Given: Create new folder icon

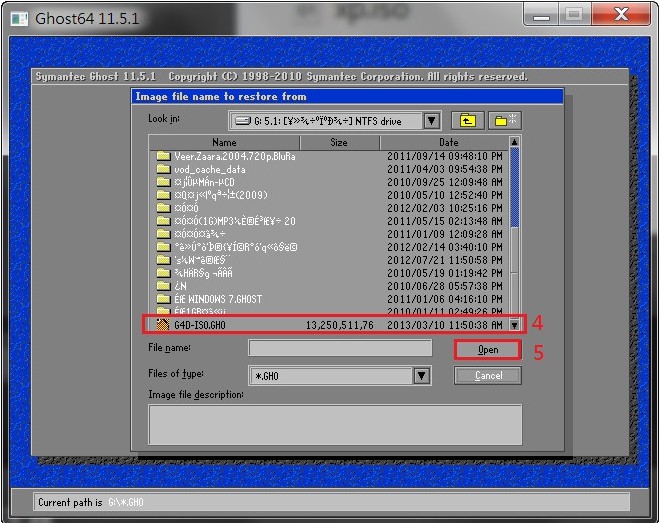Looking at the screenshot, I should (505, 121).
